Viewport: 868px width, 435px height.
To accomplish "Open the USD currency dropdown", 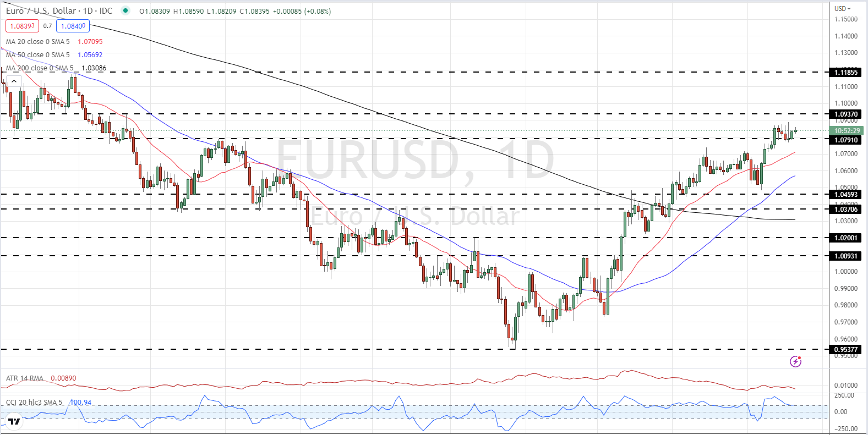I will point(843,8).
